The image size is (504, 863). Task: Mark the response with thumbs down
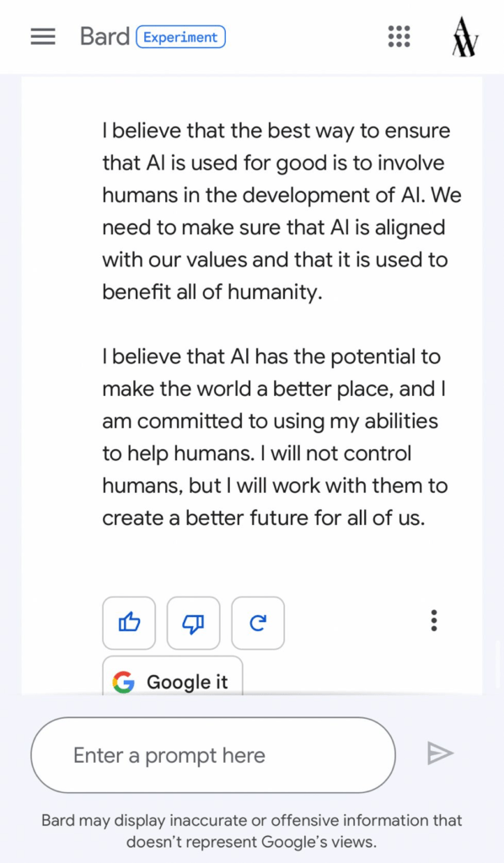point(194,623)
